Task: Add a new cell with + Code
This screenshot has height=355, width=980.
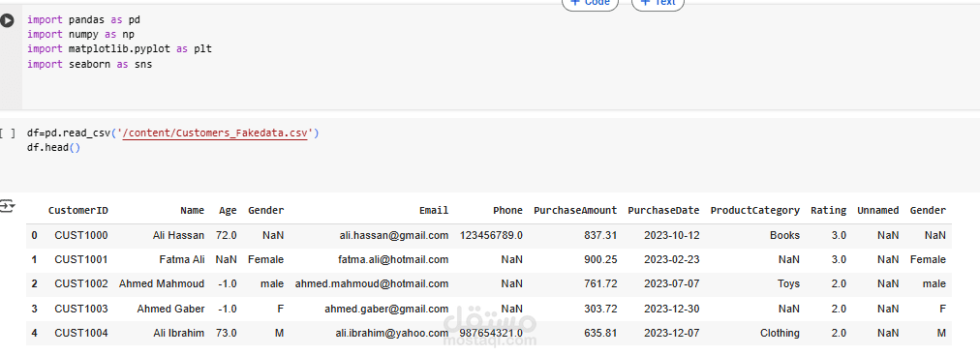Action: (590, 3)
